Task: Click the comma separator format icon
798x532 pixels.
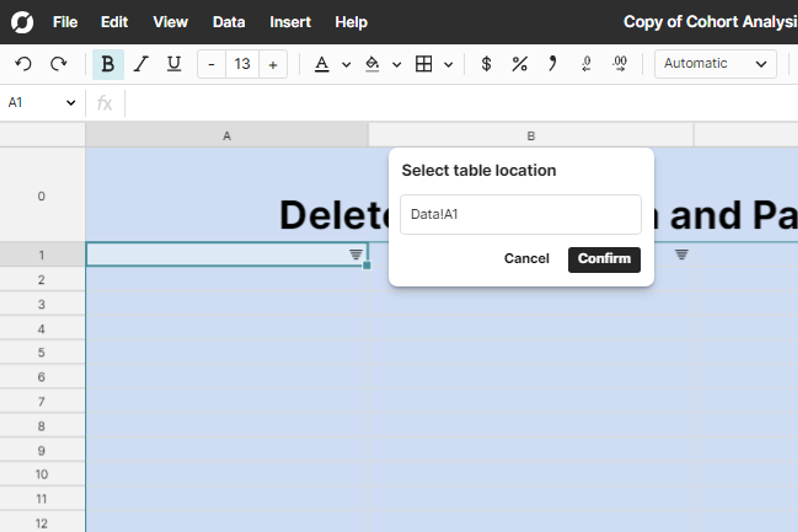Action: coord(553,64)
